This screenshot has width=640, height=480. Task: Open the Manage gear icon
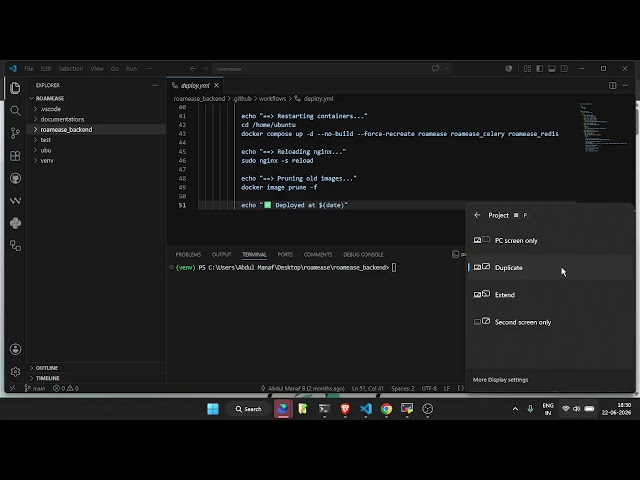click(15, 371)
